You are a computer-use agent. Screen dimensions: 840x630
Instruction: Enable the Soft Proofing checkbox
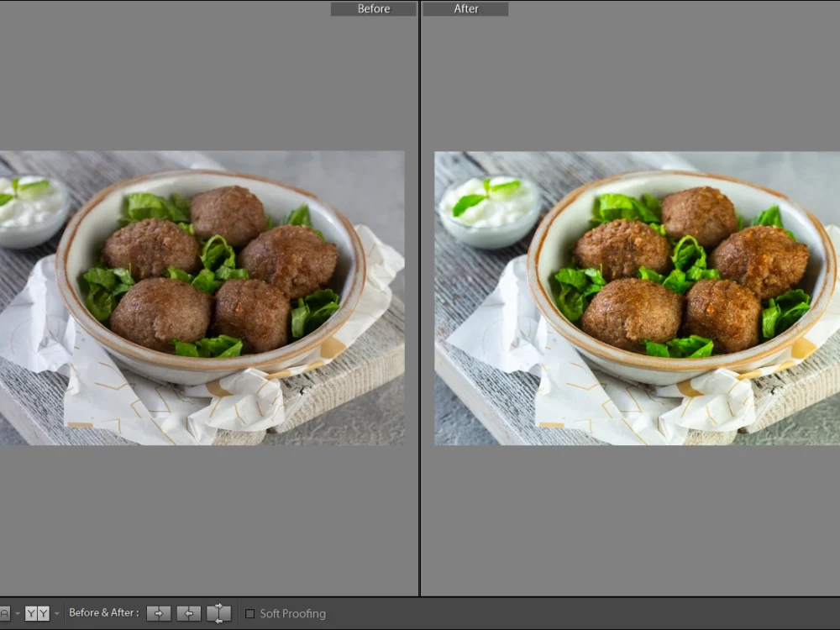(249, 613)
